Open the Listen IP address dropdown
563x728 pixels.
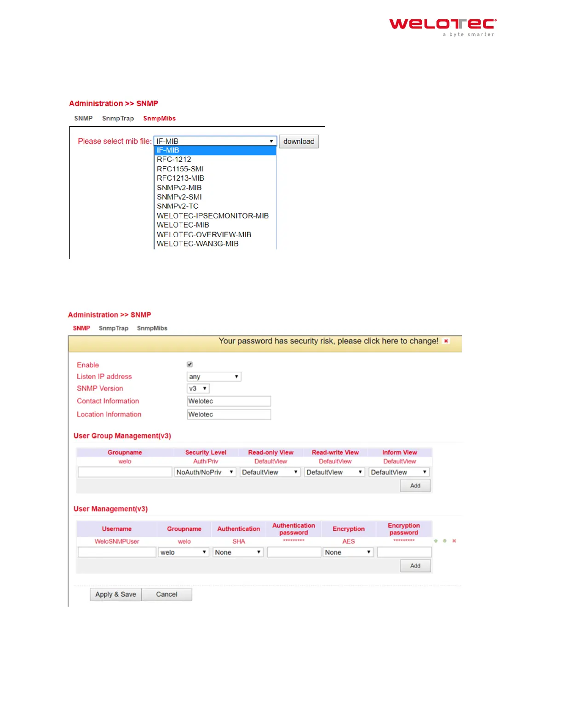(214, 376)
